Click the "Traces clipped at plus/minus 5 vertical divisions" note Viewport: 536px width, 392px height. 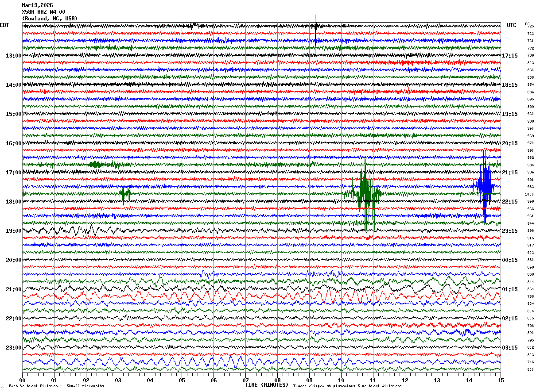click(348, 386)
